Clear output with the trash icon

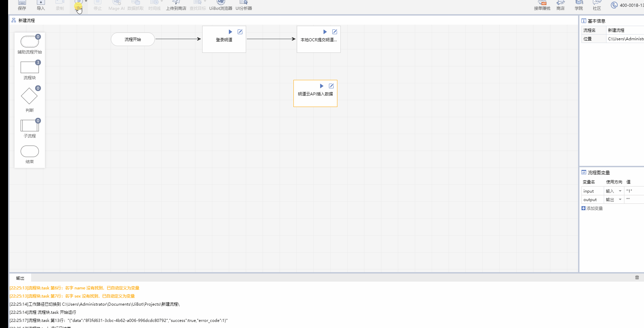coord(637,278)
